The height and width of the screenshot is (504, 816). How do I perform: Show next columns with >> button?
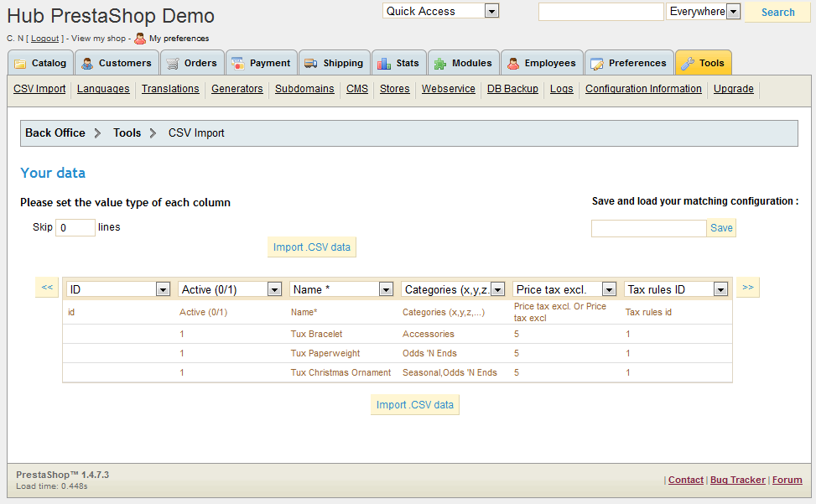[747, 288]
